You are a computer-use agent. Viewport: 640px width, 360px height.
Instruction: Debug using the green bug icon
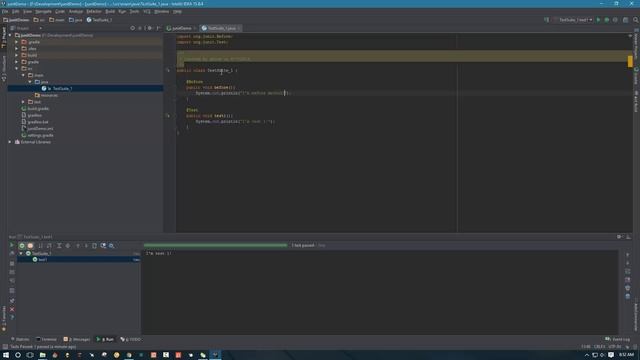[607, 20]
